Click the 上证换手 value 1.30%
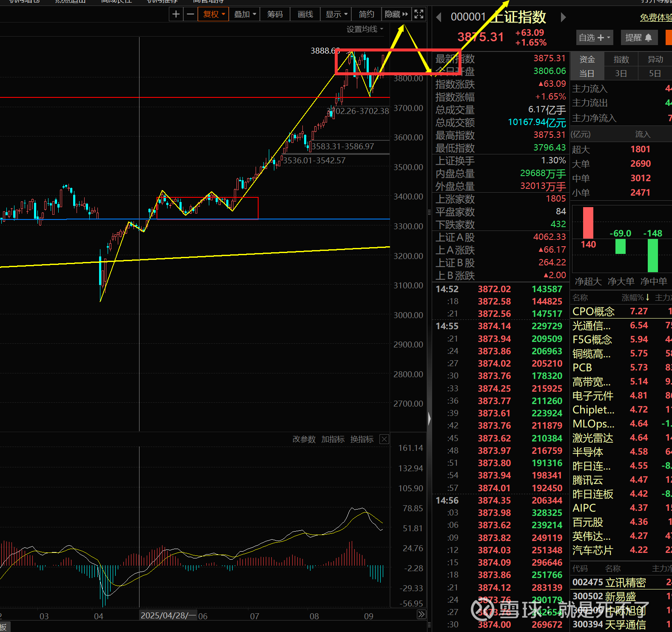The width and height of the screenshot is (672, 632). [553, 160]
